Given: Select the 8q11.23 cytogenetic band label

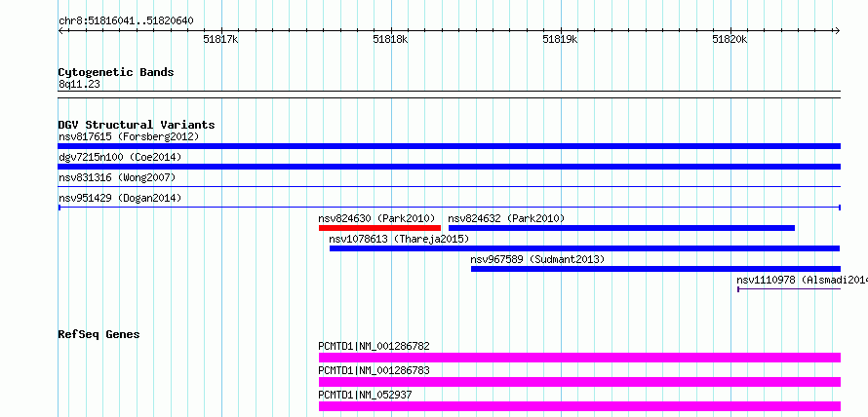Looking at the screenshot, I should coord(79,85).
